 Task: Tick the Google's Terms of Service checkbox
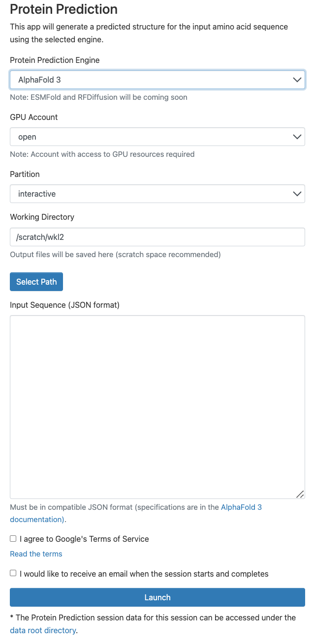point(13,539)
